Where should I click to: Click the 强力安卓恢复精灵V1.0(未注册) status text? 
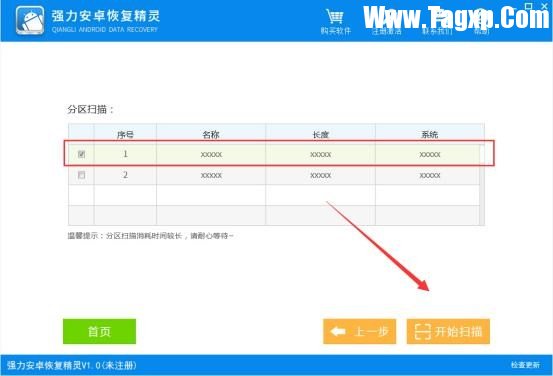tap(72, 365)
